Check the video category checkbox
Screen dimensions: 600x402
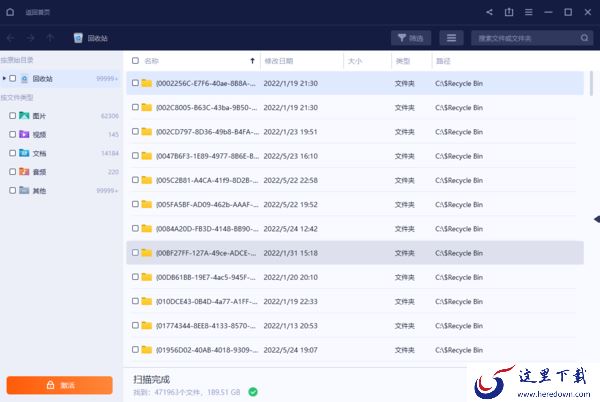(x=13, y=134)
